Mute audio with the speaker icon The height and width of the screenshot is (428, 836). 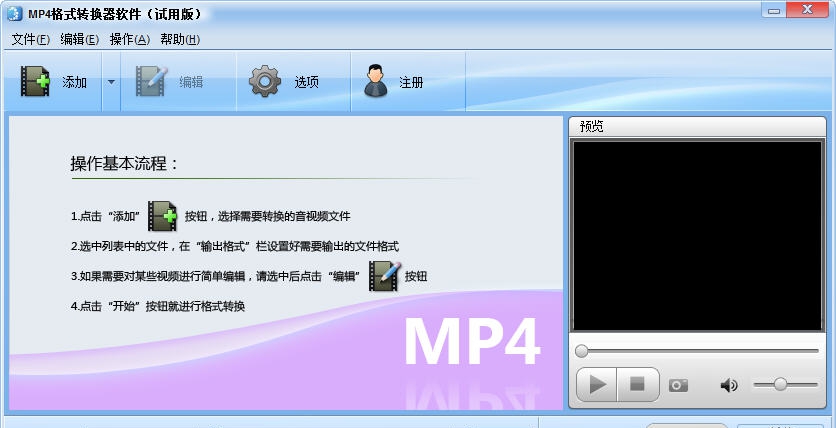(x=729, y=385)
